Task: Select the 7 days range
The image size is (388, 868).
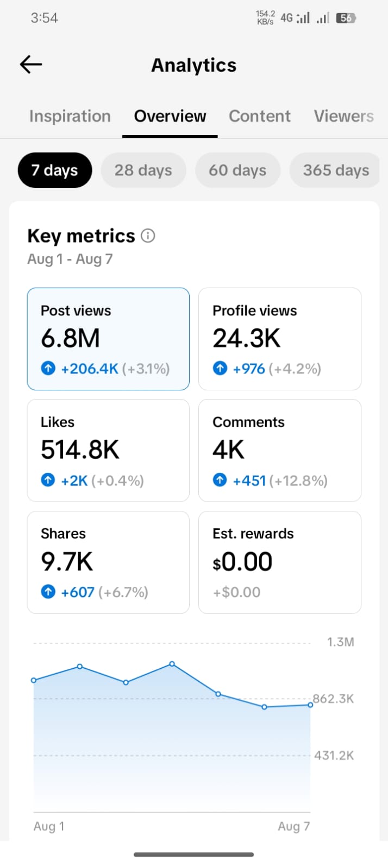Action: pyautogui.click(x=55, y=170)
